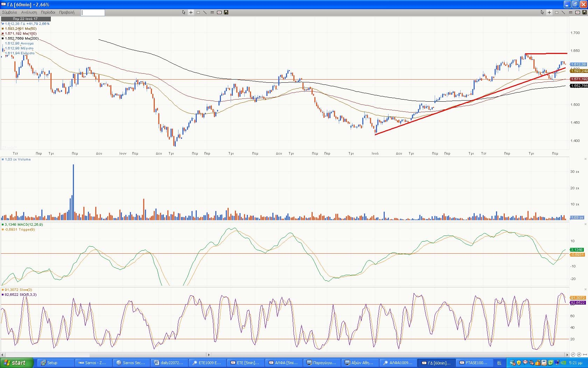Open the Σύμβολα menu
The height and width of the screenshot is (368, 588).
point(9,12)
